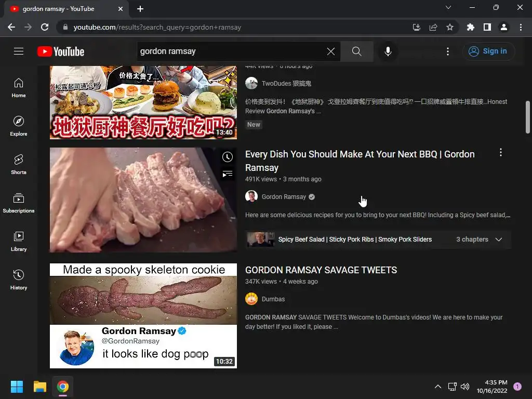Screen dimensions: 532x399
Task: Open File Explorer from taskbar
Action: pyautogui.click(x=39, y=387)
